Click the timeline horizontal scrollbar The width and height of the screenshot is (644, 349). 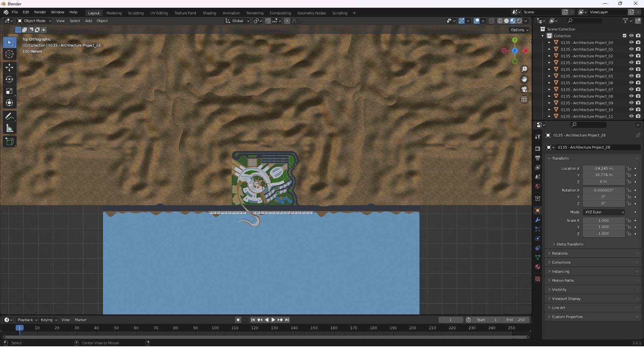(266, 337)
